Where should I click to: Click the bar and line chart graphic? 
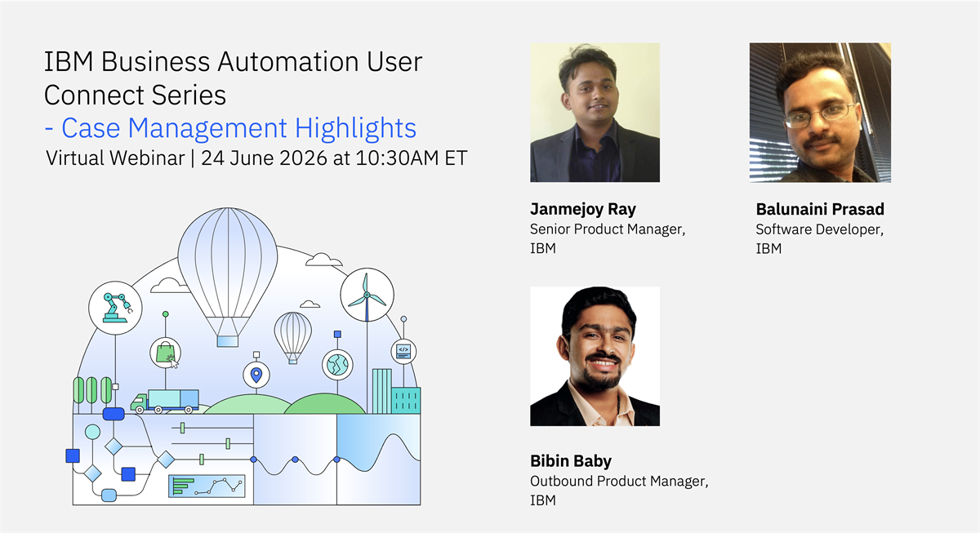207,486
